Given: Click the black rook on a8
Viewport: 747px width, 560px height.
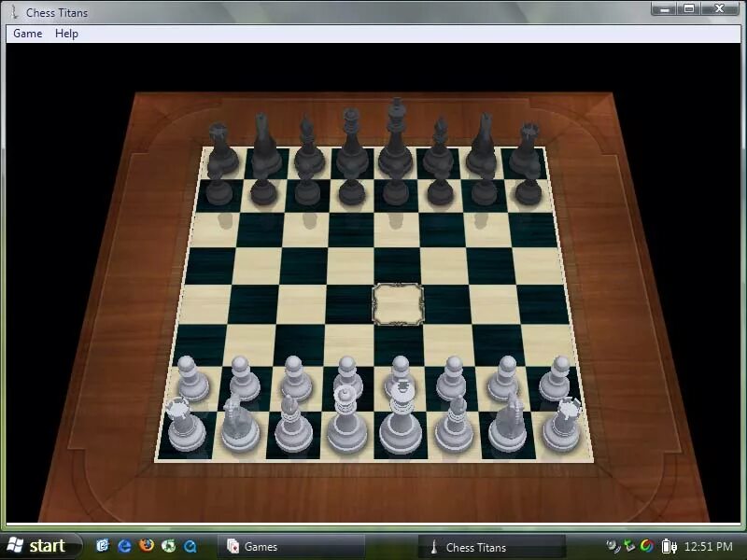Looking at the screenshot, I should 220,149.
